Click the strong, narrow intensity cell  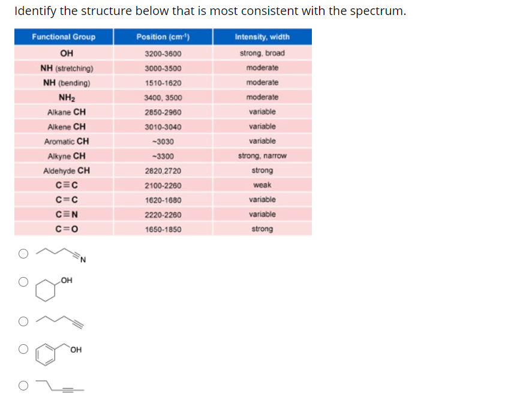[262, 155]
